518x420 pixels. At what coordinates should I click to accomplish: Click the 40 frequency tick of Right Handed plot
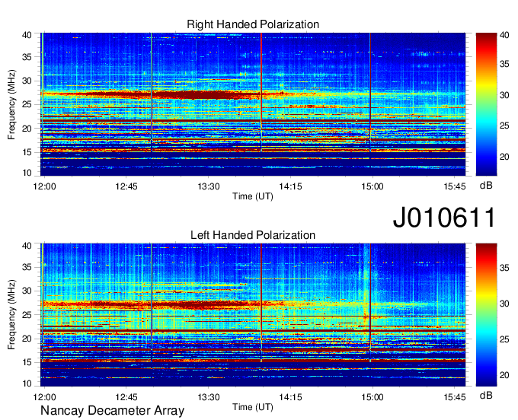coord(27,35)
